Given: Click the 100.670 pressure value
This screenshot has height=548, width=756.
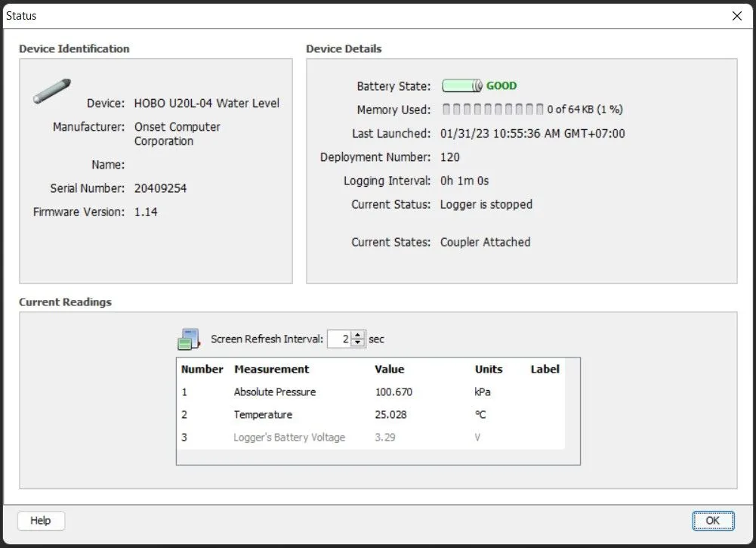Looking at the screenshot, I should pos(393,392).
